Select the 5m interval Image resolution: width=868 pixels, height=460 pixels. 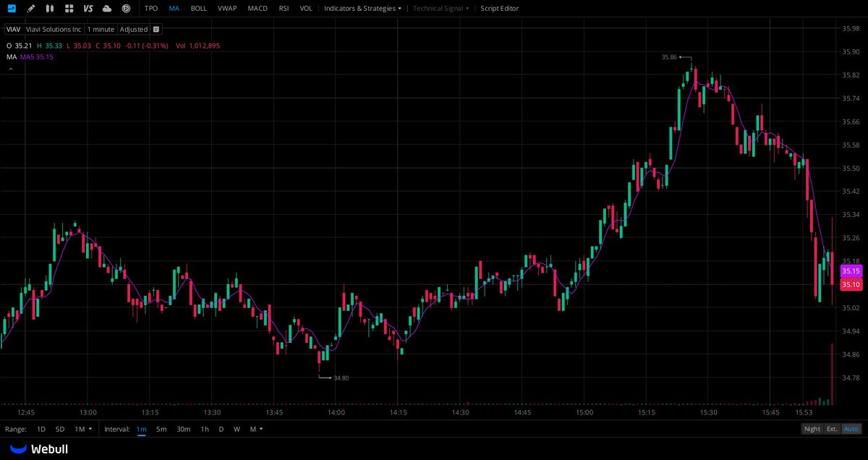(x=161, y=429)
